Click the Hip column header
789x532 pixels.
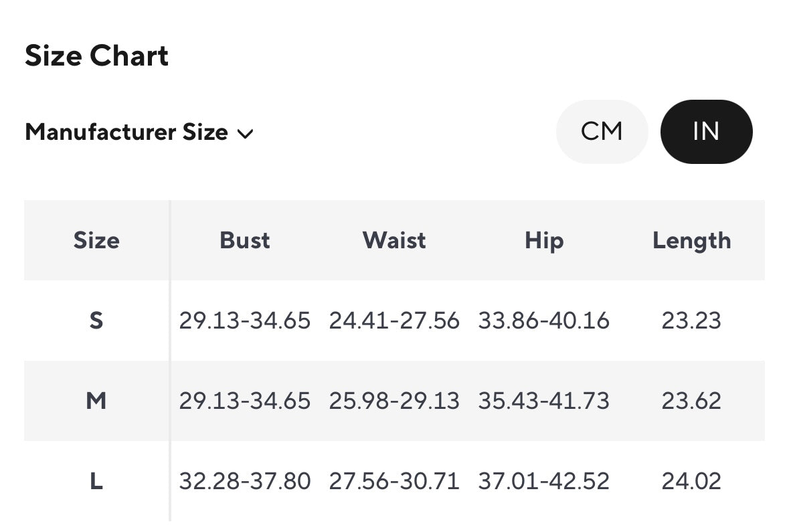543,240
